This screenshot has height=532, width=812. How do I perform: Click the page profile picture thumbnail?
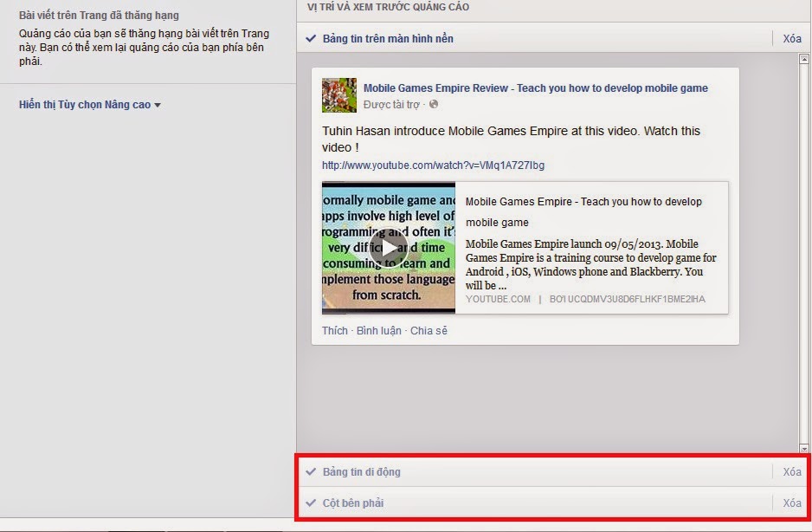click(339, 95)
